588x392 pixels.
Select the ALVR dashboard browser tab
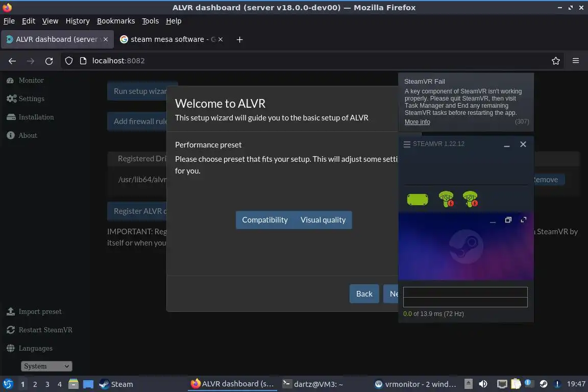(x=56, y=39)
